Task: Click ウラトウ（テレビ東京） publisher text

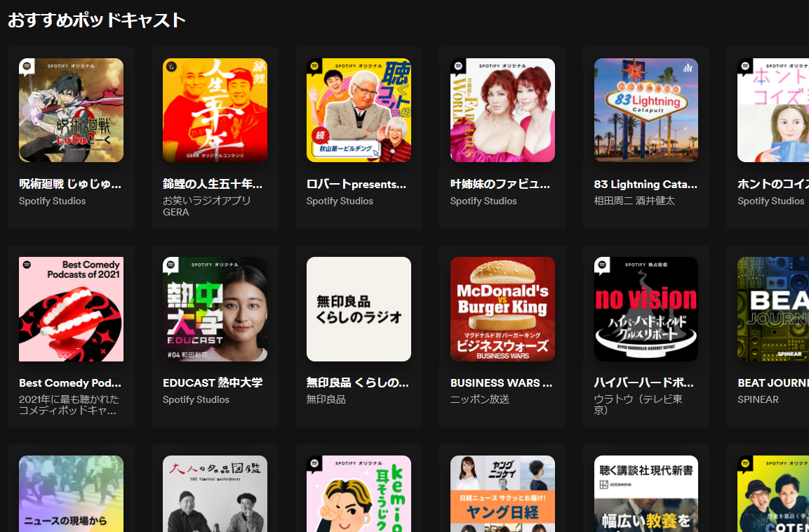Action: (638, 404)
